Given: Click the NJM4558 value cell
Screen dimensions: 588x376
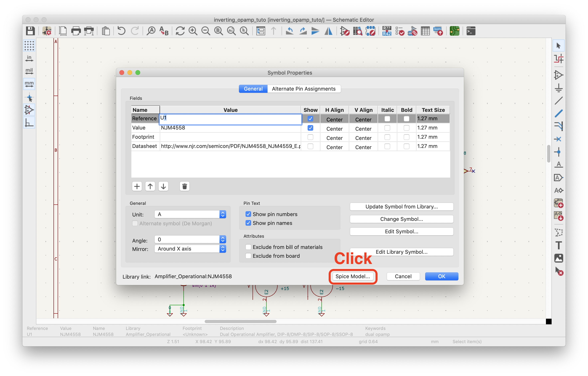Looking at the screenshot, I should [x=230, y=128].
